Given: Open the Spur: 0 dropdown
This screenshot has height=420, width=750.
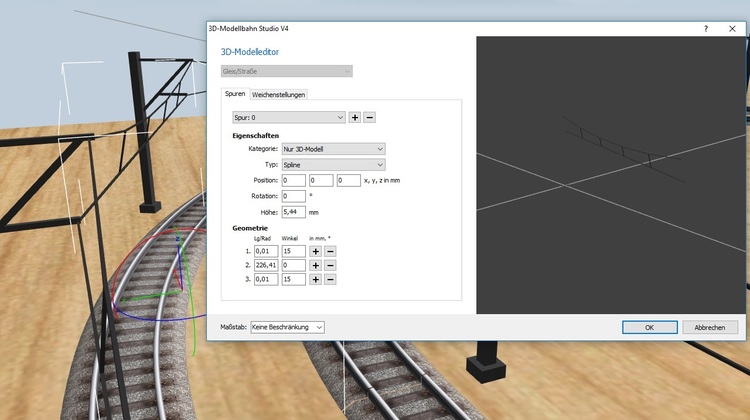Looking at the screenshot, I should [288, 117].
